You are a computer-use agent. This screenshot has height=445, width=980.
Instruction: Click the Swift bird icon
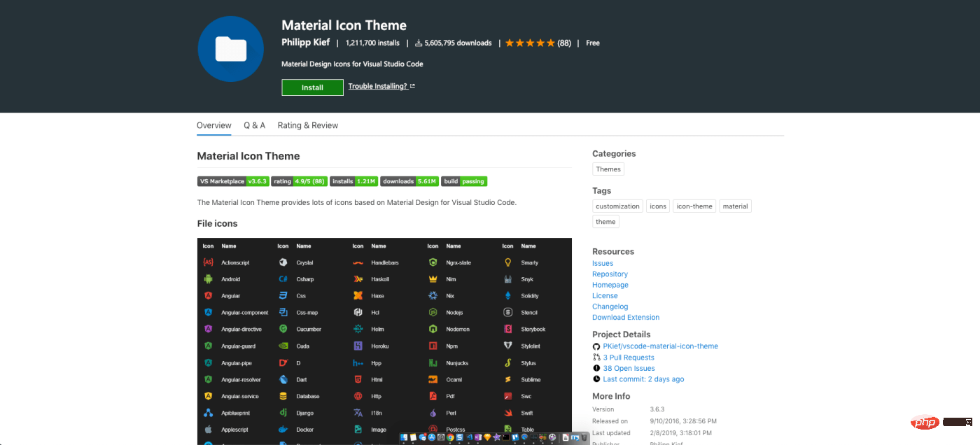(x=507, y=413)
